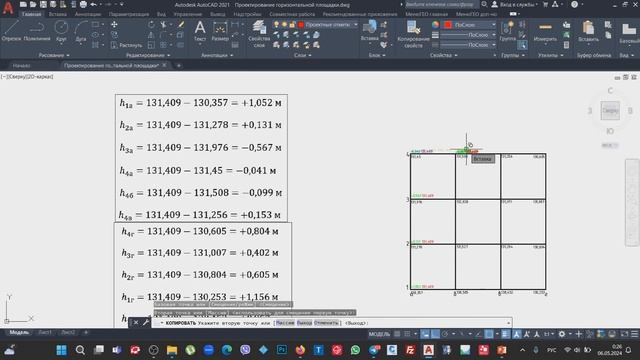Image resolution: width=640 pixels, height=360 pixels.
Task: Click the Mirror tool icon
Action: [x=151, y=35]
